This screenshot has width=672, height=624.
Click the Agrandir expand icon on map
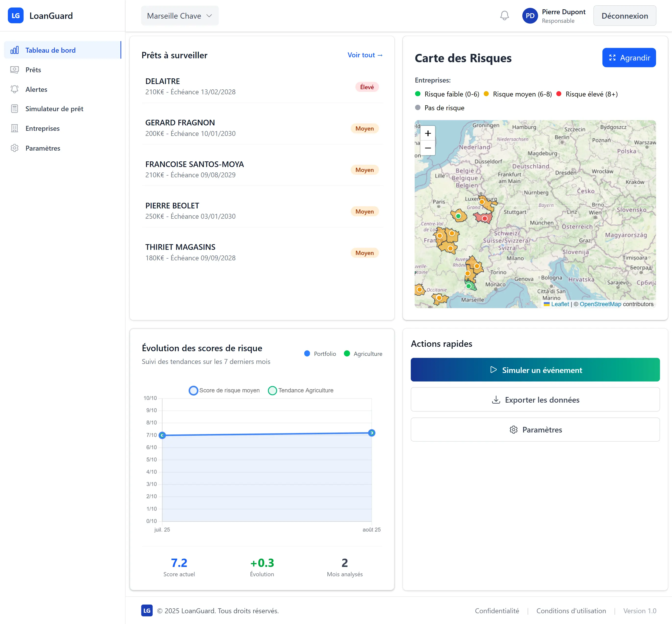612,57
